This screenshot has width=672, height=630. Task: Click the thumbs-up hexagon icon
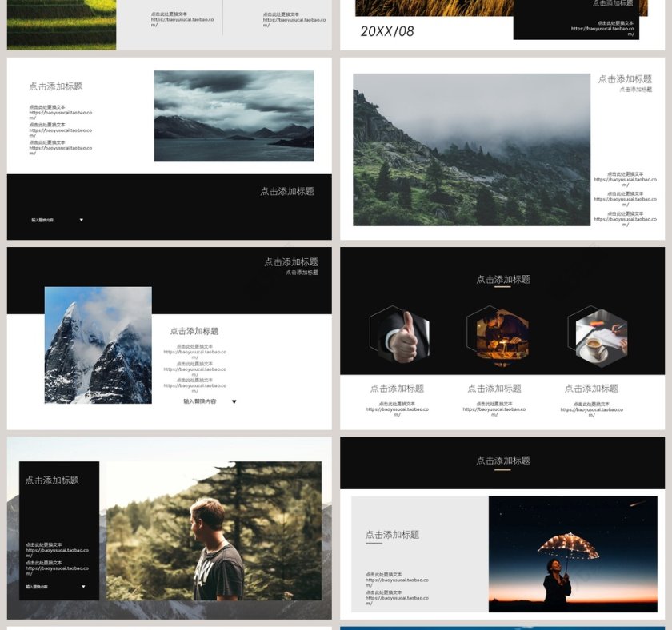click(399, 336)
